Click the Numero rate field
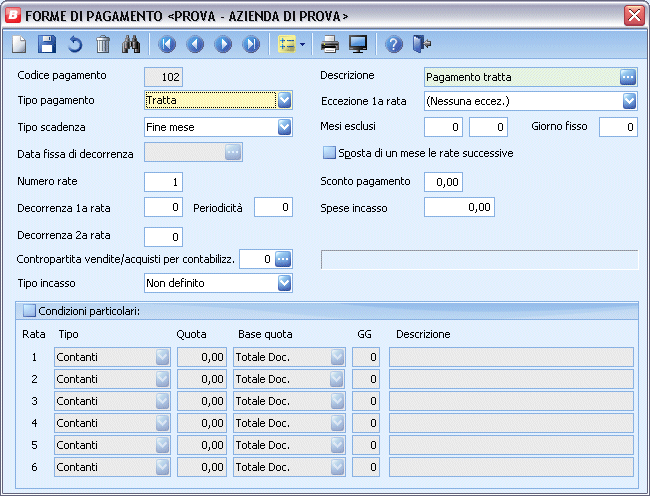 [x=163, y=182]
